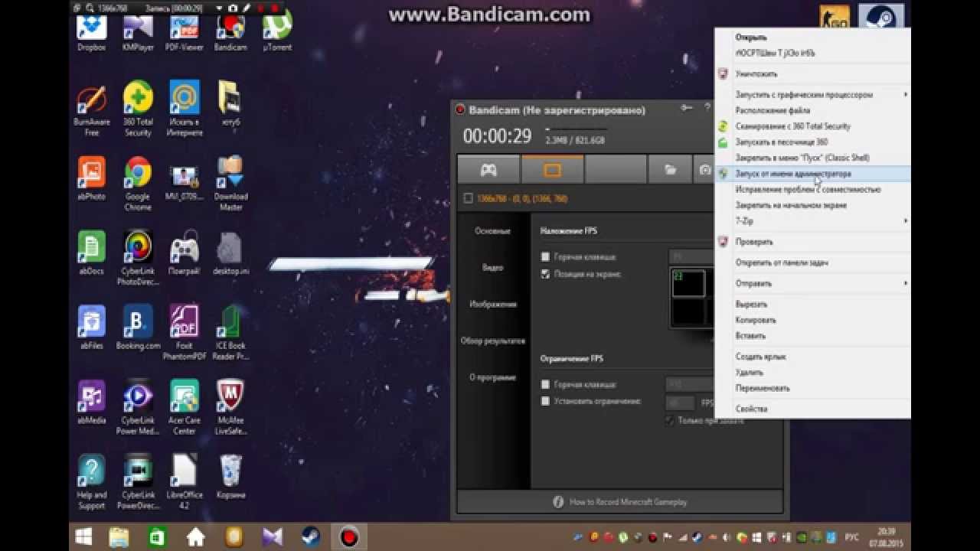This screenshot has height=551, width=980.
Task: Open the output folder icon in Bandicam
Action: tap(670, 170)
